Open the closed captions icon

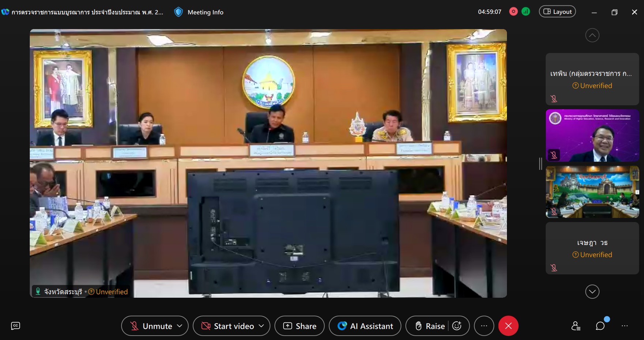coord(15,326)
